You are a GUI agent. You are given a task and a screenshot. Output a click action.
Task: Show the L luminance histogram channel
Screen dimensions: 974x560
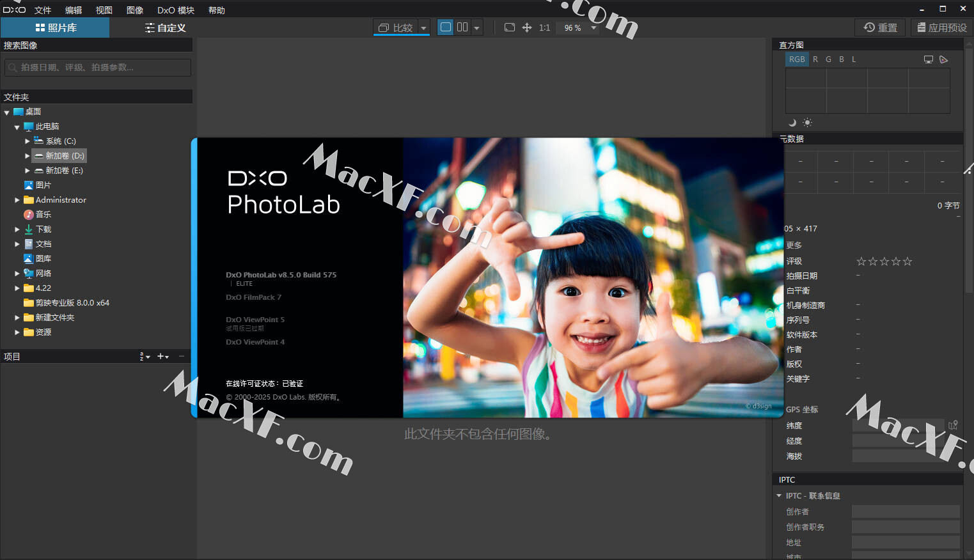pyautogui.click(x=854, y=59)
